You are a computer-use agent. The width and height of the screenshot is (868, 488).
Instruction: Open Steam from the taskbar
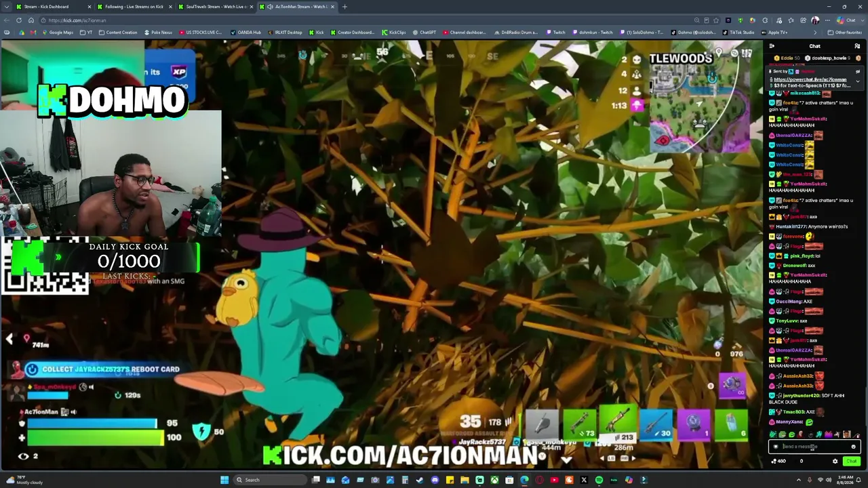[420, 480]
